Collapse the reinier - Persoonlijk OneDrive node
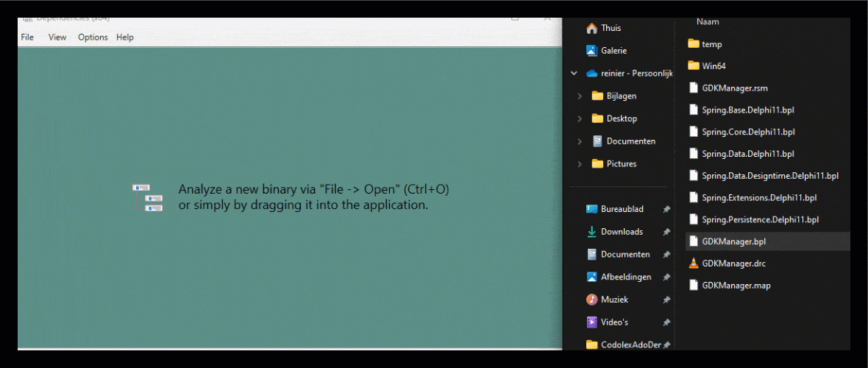The width and height of the screenshot is (868, 368). coord(574,73)
